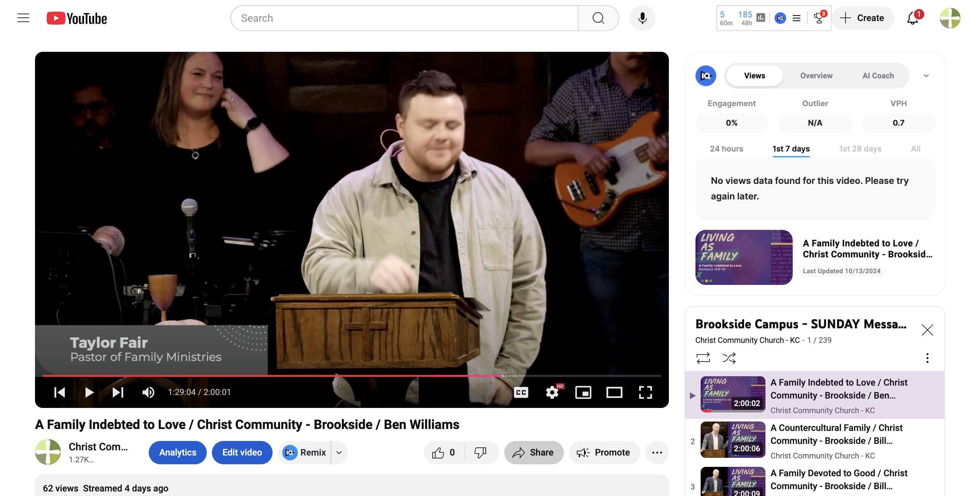Open account avatar menu
Screen dimensions: 980x496
[950, 18]
